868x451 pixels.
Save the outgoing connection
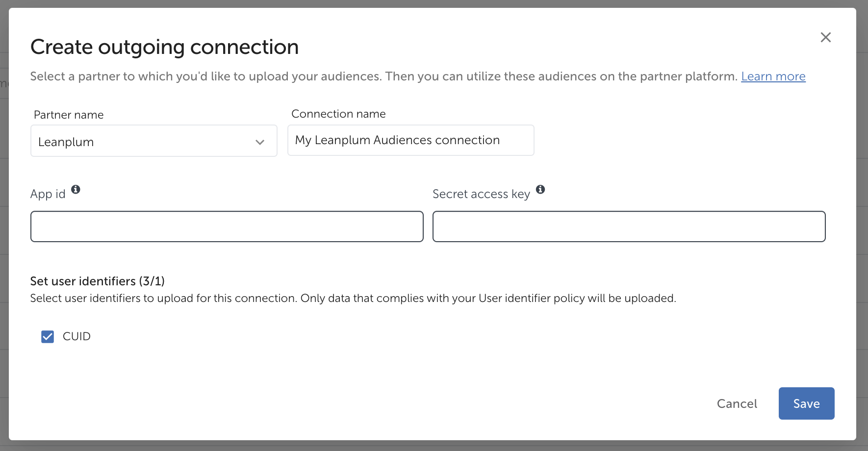click(x=807, y=403)
